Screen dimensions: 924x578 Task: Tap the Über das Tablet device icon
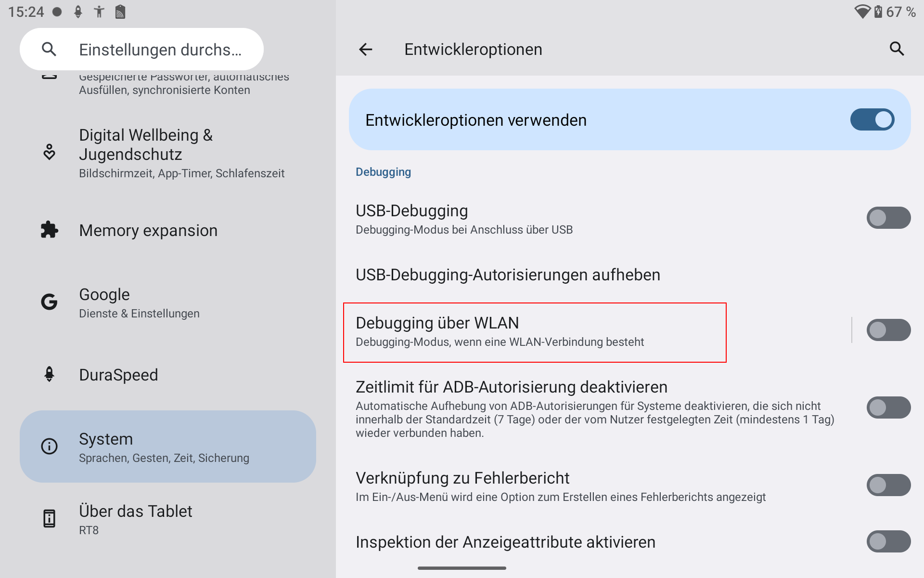click(49, 519)
